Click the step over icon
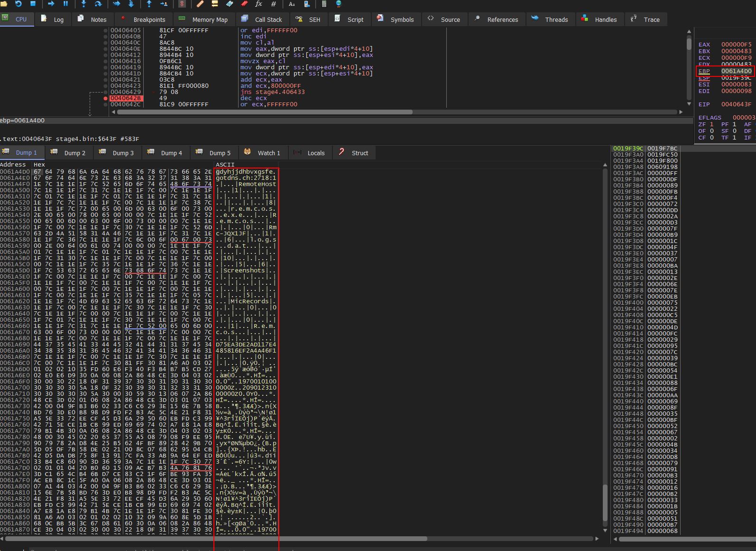756x551 pixels. coord(98,3)
